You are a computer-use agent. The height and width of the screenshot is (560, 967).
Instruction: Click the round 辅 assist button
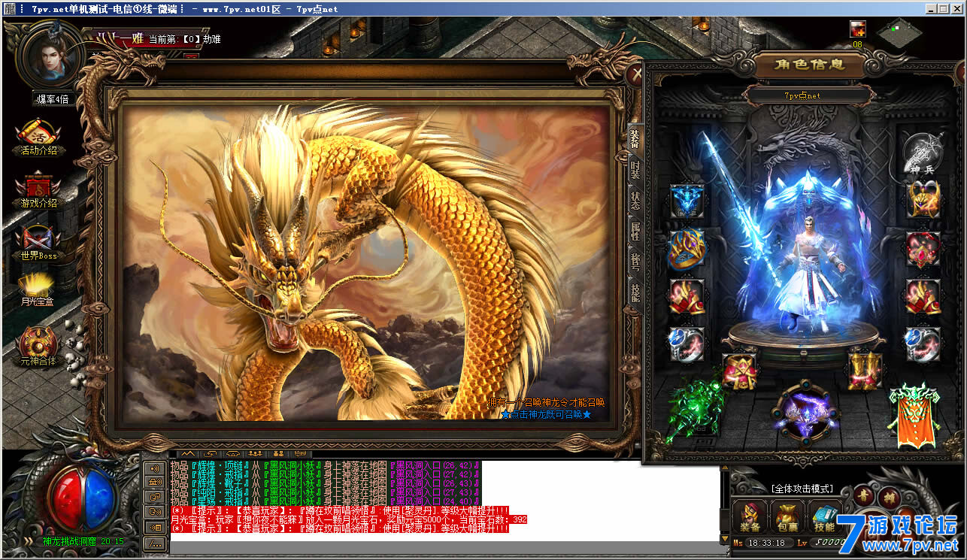pos(890,496)
